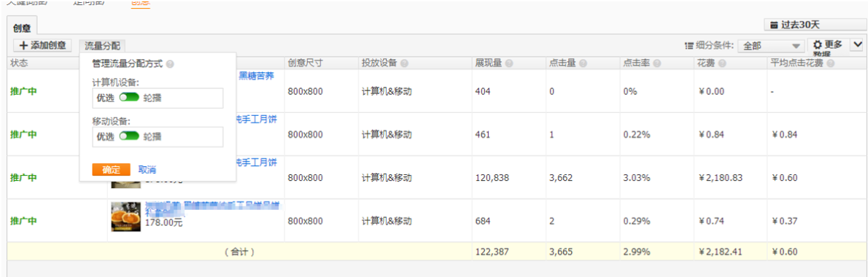Click clicks value 3,662
868x277 pixels.
[x=561, y=178]
